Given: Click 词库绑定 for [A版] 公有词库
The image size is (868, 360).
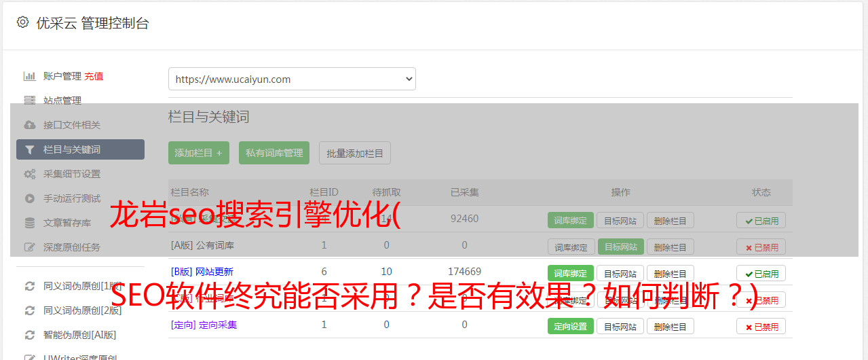Looking at the screenshot, I should pos(571,247).
